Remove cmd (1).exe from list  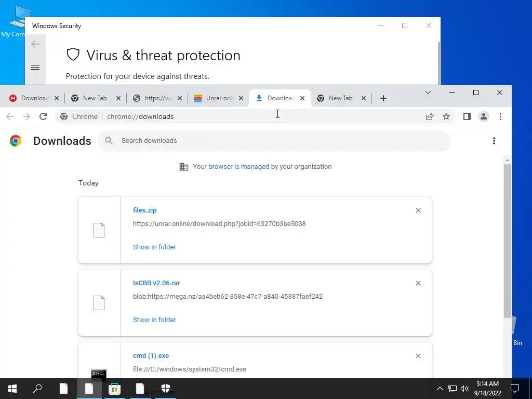pyautogui.click(x=418, y=355)
